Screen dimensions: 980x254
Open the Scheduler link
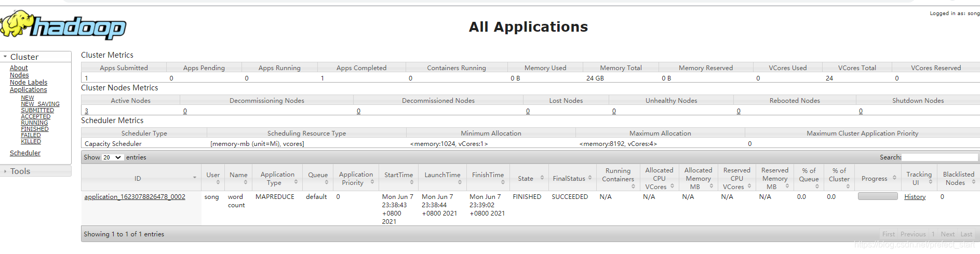[x=25, y=153]
